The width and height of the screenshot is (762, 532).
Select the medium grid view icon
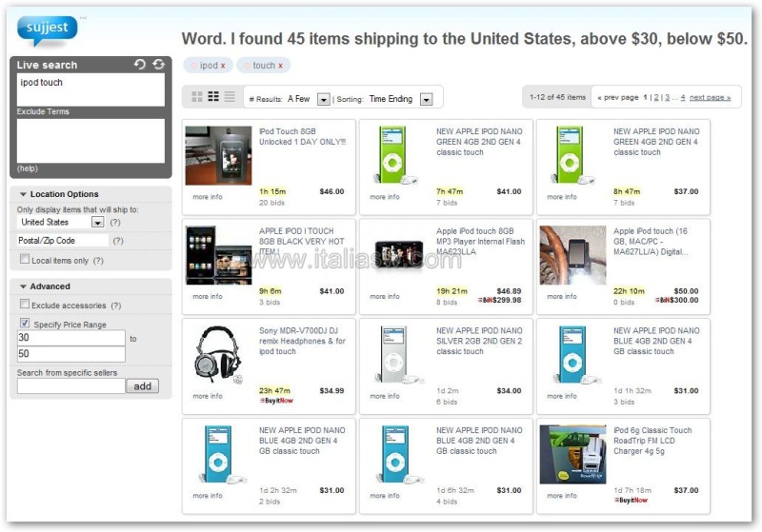[213, 96]
